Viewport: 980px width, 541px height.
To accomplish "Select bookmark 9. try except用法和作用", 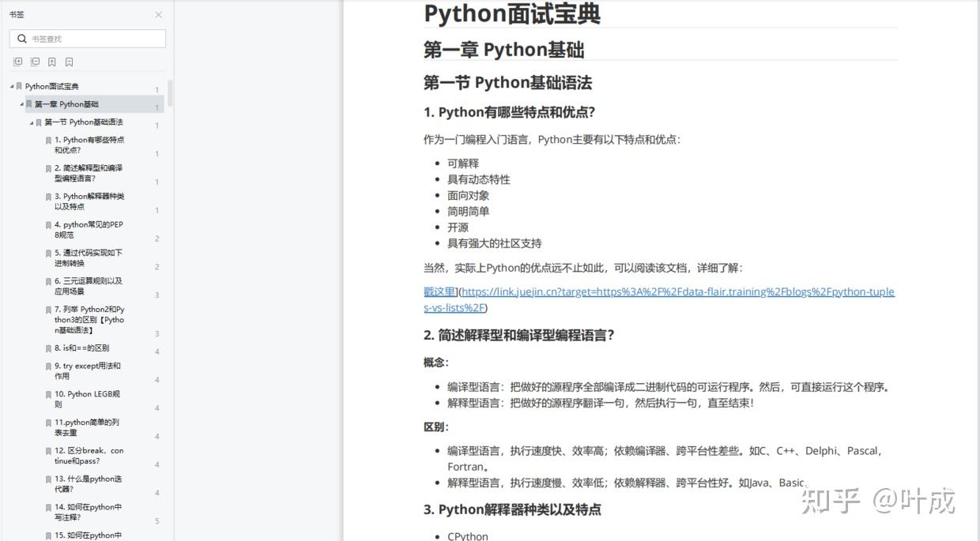I will coord(87,370).
